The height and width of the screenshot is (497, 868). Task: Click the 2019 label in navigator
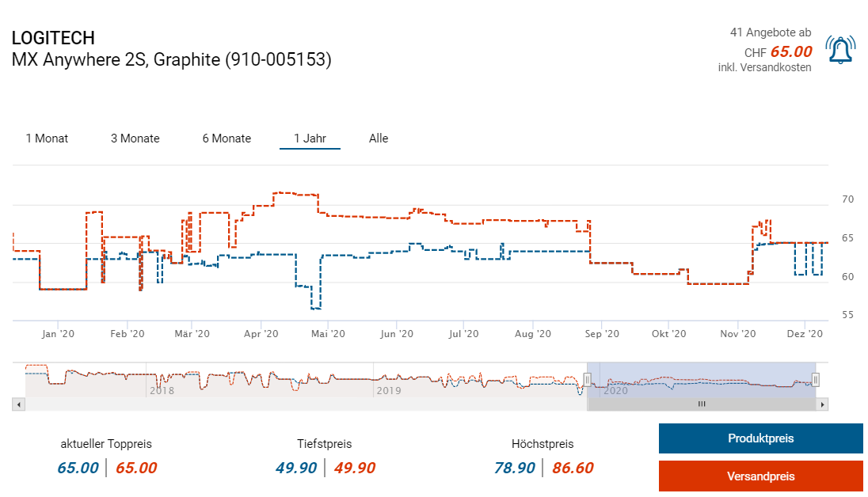pyautogui.click(x=388, y=390)
